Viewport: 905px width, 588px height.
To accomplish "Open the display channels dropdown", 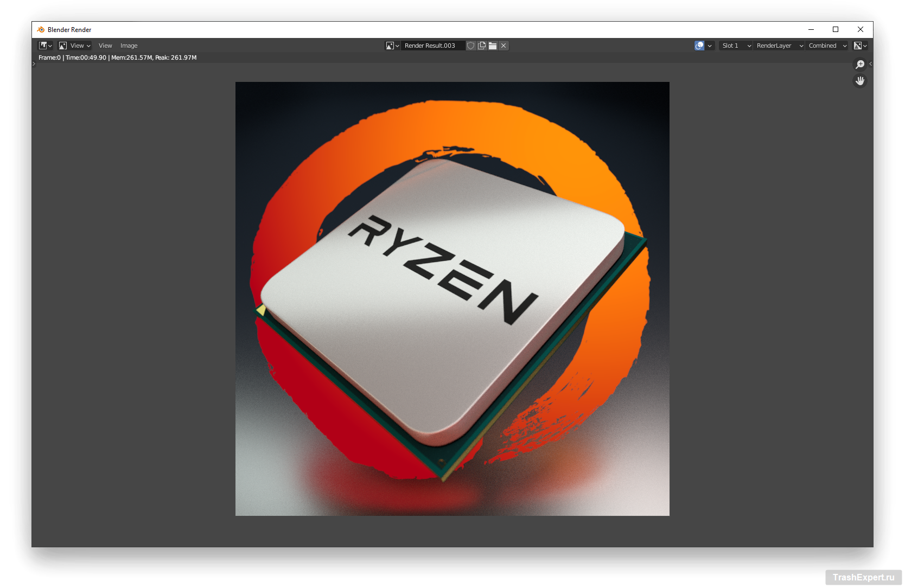I will click(860, 46).
